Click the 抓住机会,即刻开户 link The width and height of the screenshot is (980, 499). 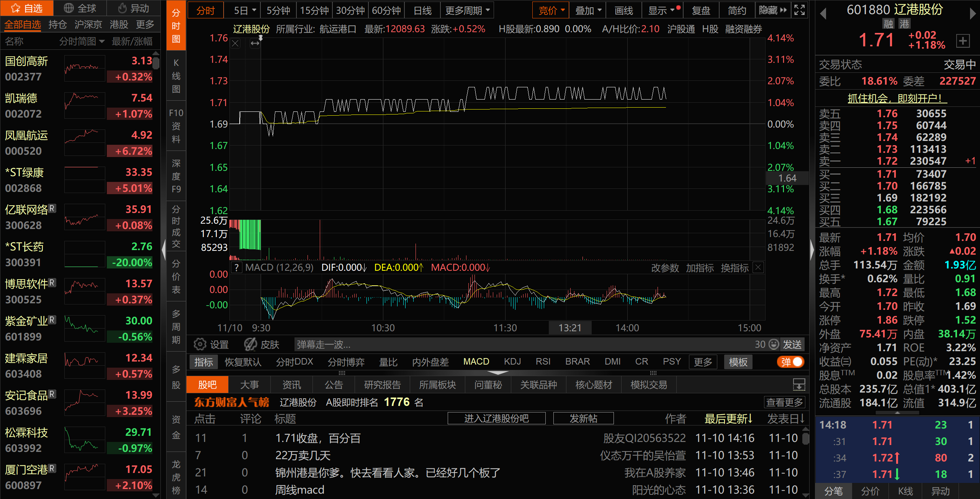tap(897, 98)
